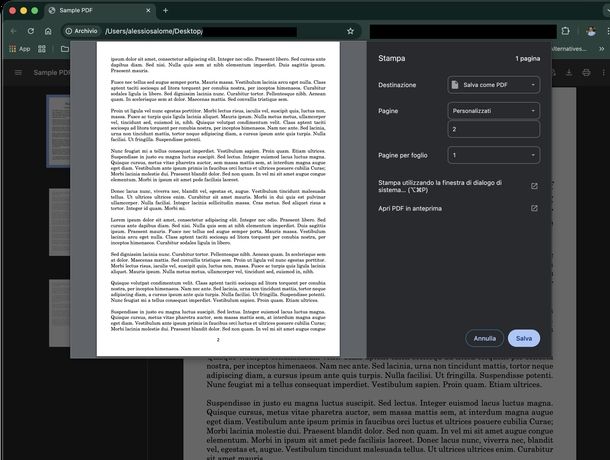
Task: Open the Destinazione dropdown
Action: [x=494, y=85]
